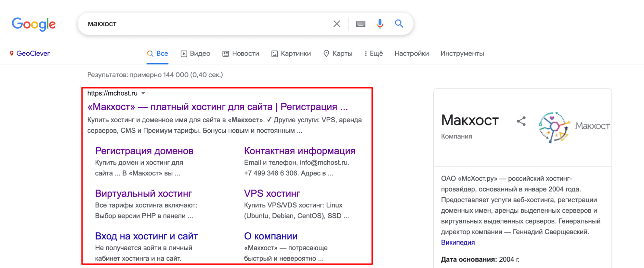Open the Виртуальный хостинг sitelink
This screenshot has height=268, width=644.
[143, 193]
